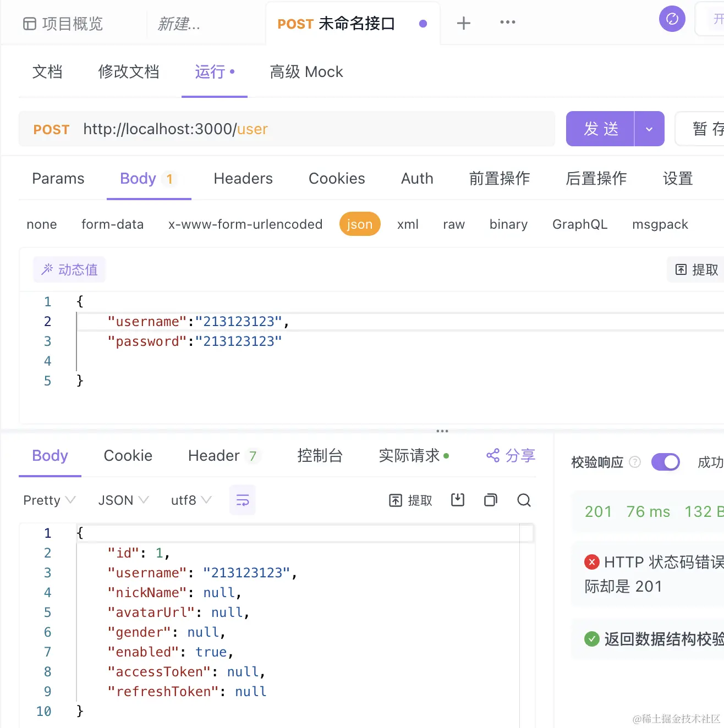
Task: Click the 分享 share link
Action: [511, 456]
